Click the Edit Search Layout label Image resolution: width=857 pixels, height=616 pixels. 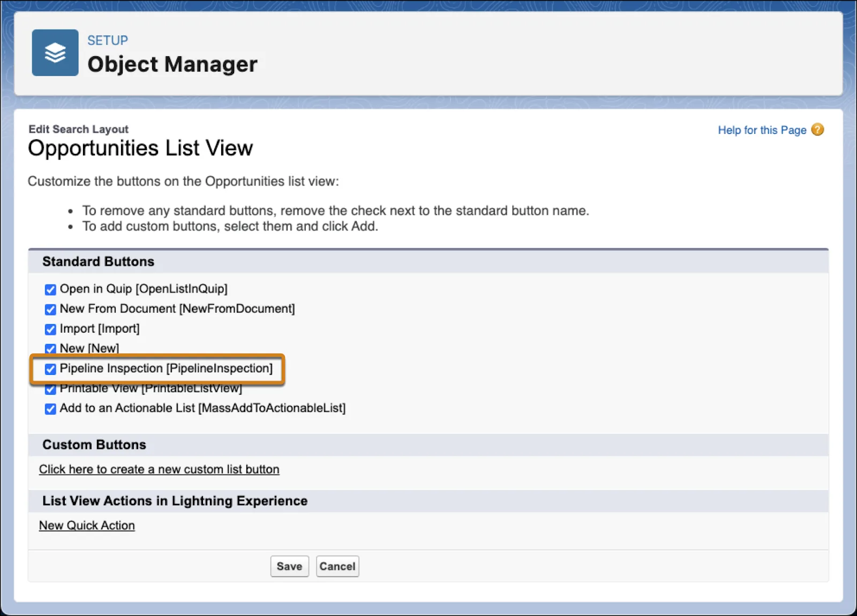point(78,129)
